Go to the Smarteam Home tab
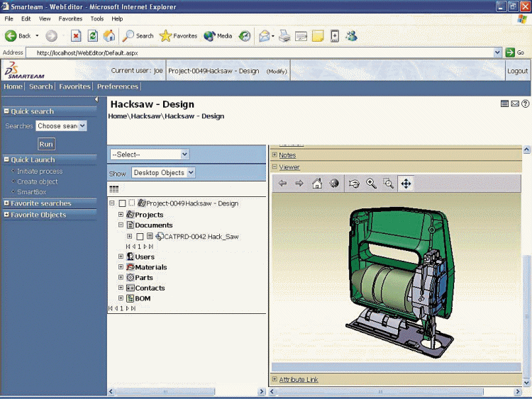532x399 pixels. point(13,86)
